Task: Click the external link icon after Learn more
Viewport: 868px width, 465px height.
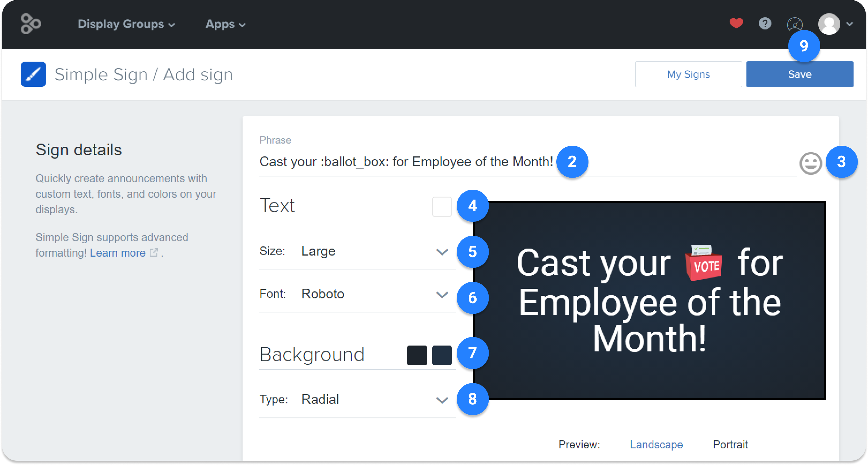Action: point(154,252)
